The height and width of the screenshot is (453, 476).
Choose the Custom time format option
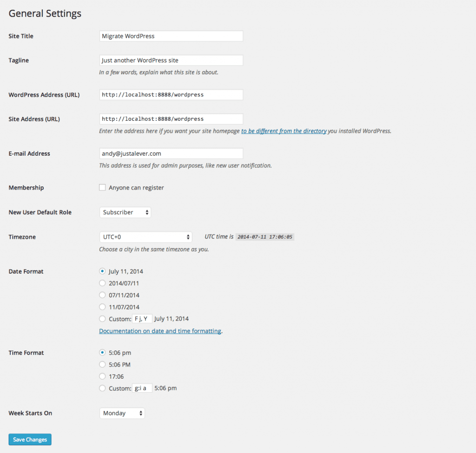pyautogui.click(x=102, y=388)
